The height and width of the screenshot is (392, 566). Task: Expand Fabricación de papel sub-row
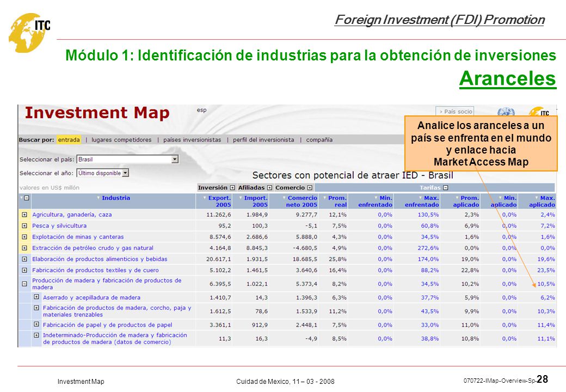pos(36,324)
